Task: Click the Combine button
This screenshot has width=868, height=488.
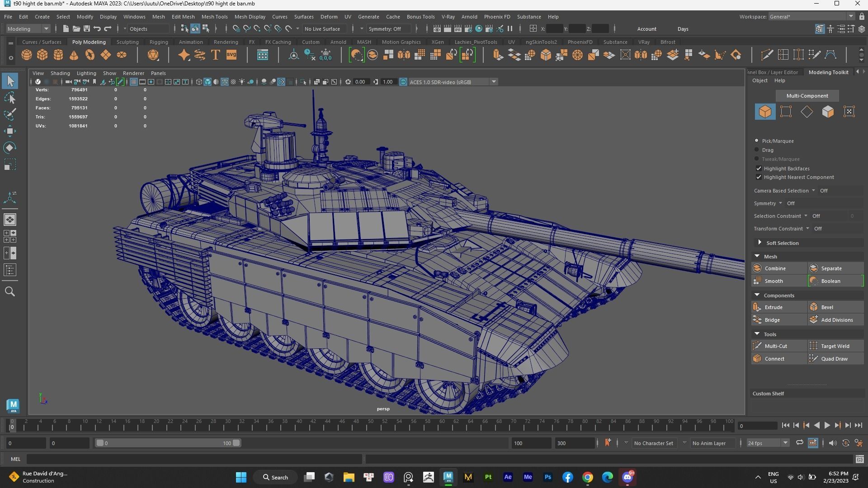Action: tap(779, 268)
